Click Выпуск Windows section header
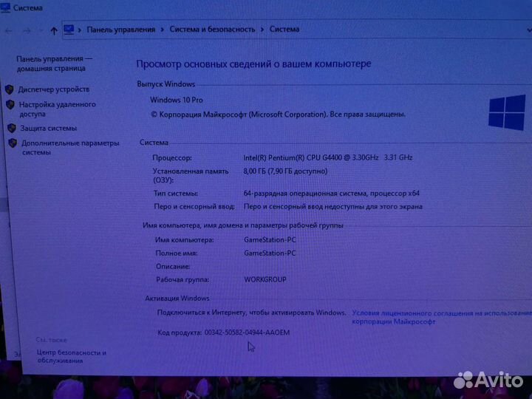Viewport: 532px width, 399px height. point(166,83)
